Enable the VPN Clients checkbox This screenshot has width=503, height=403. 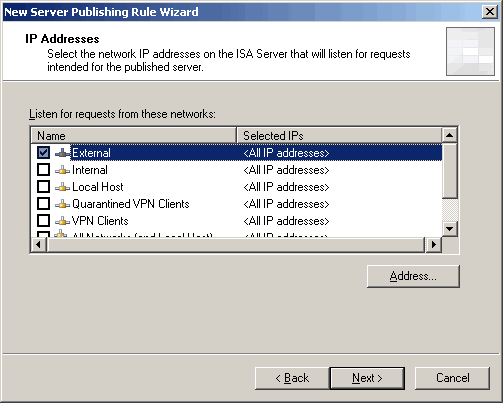(x=43, y=221)
